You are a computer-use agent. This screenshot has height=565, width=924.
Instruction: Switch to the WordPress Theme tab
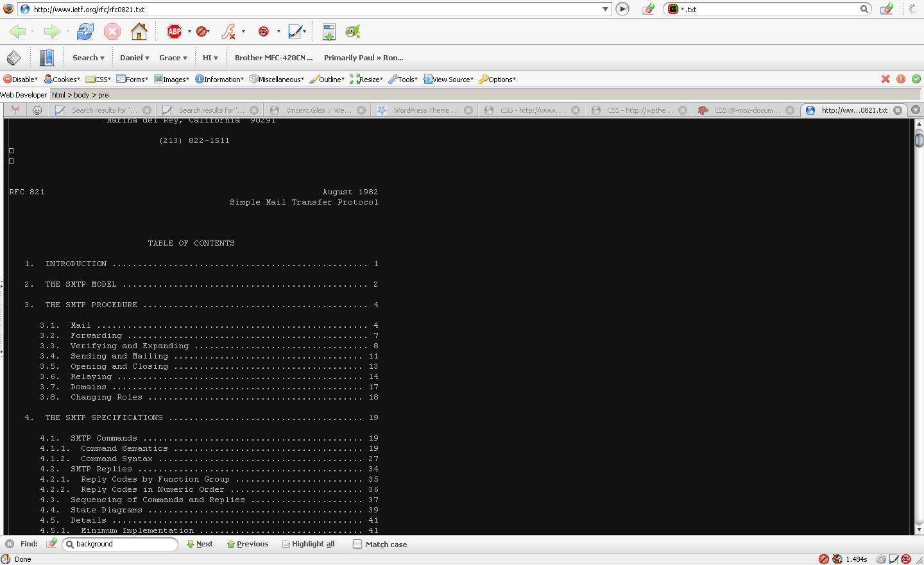click(x=425, y=110)
